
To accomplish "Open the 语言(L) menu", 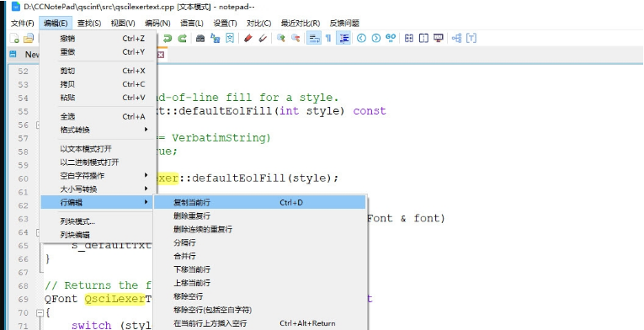I will click(191, 24).
